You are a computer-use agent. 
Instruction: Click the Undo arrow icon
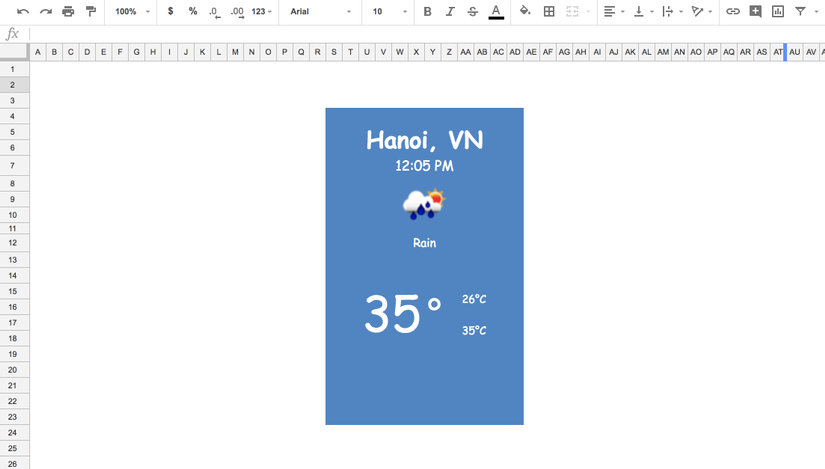(23, 12)
